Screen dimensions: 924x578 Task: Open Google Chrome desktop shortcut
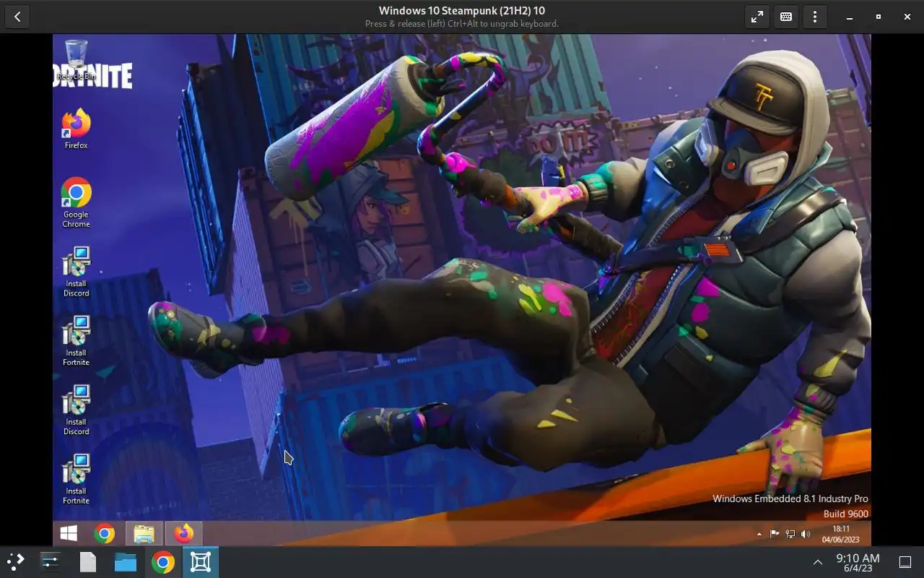click(x=76, y=203)
